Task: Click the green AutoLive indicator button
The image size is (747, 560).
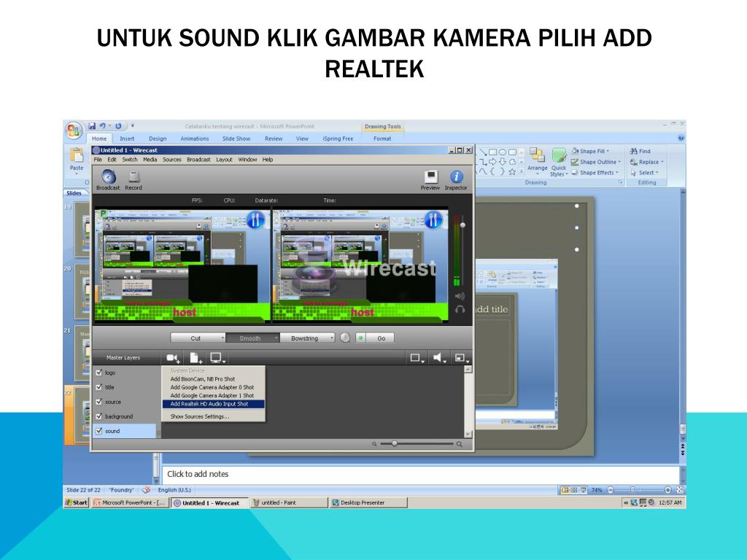Action: coord(360,338)
